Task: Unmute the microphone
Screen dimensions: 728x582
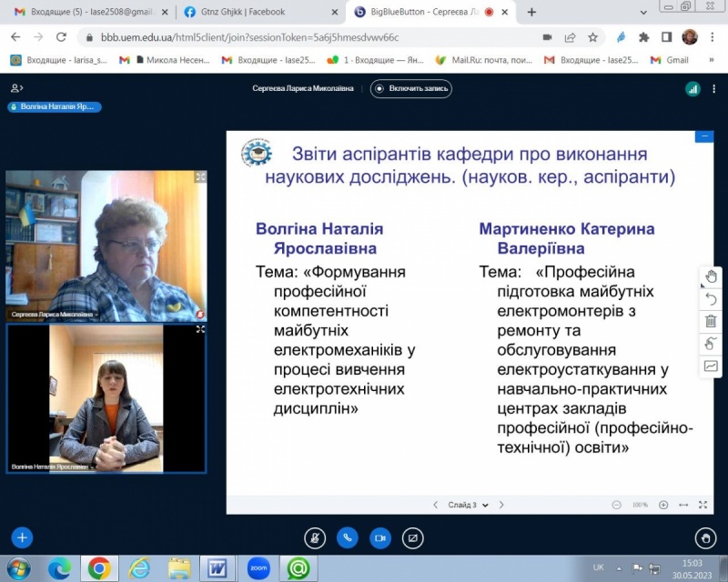Action: pyautogui.click(x=314, y=537)
